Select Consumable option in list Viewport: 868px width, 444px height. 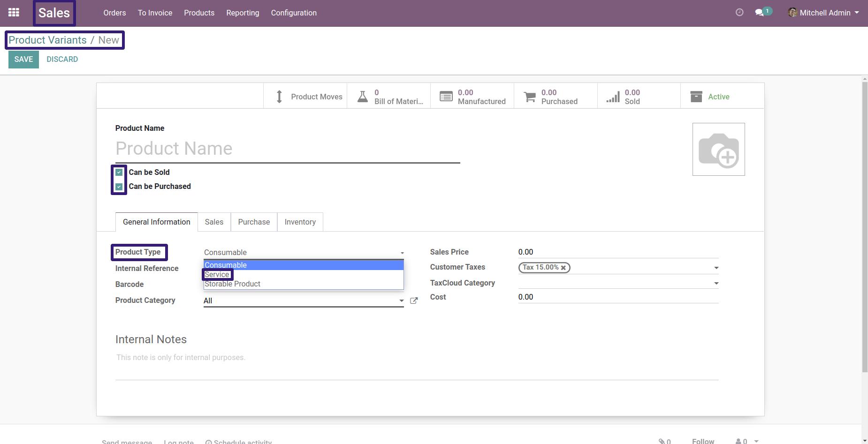point(304,265)
